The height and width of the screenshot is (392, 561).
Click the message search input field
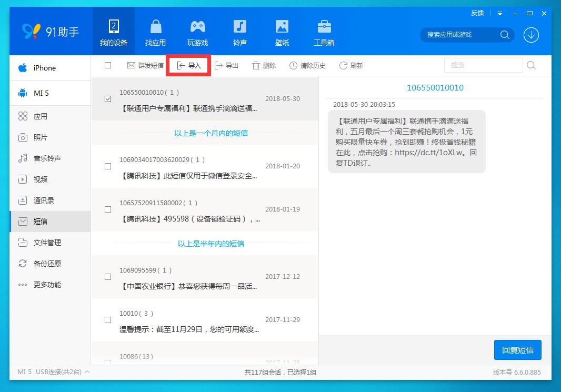click(x=483, y=65)
